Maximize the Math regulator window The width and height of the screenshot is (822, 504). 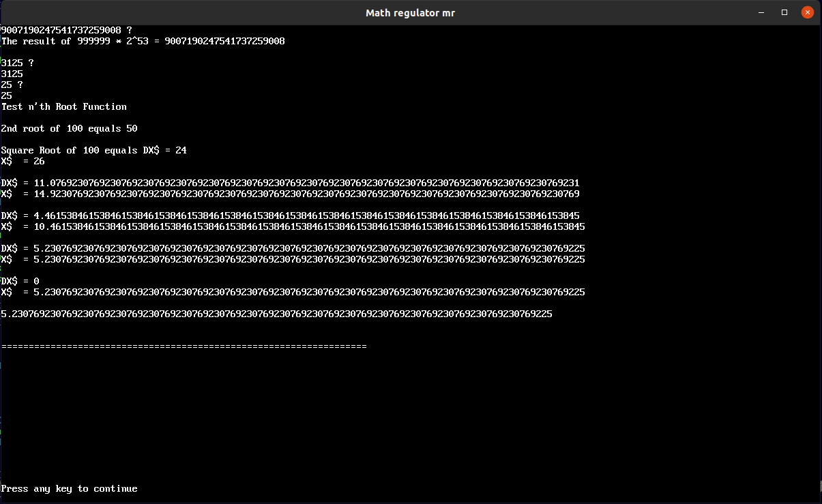pos(784,12)
